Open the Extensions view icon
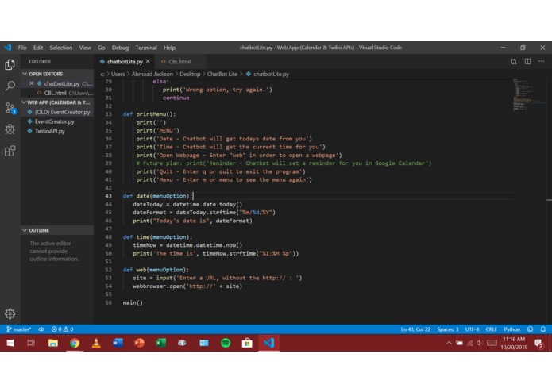The image size is (552, 392). 10,152
